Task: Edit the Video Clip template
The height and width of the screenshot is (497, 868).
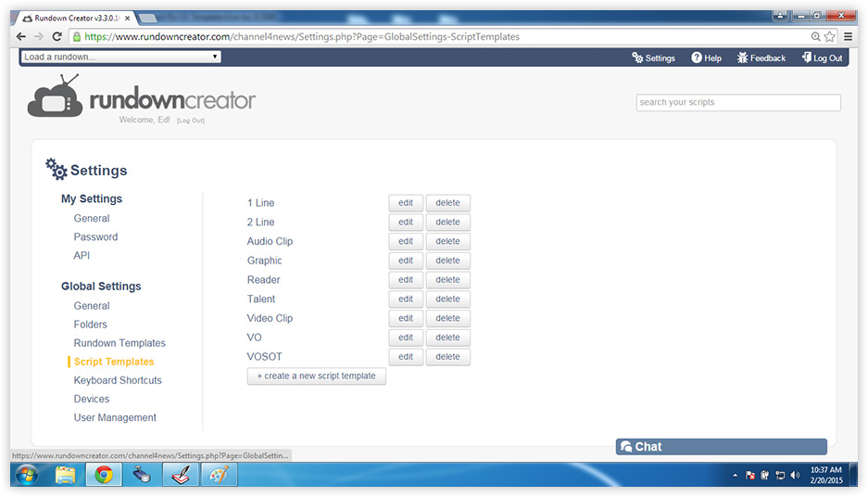Action: click(x=406, y=319)
